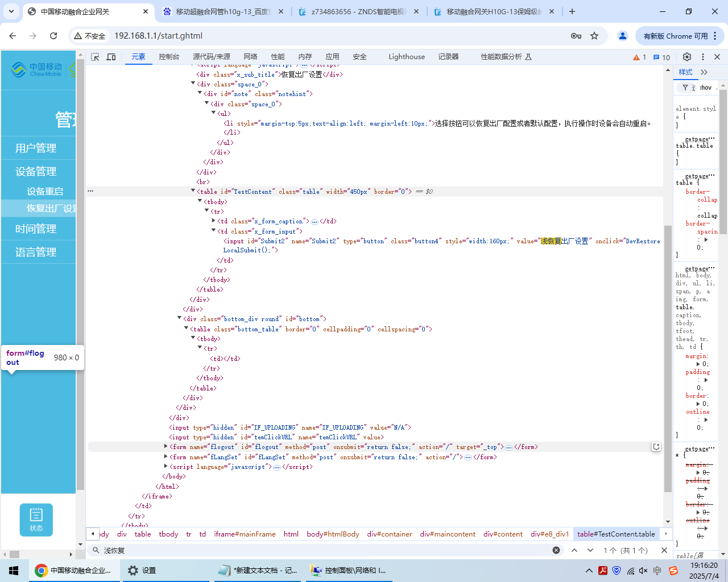Jump to the previous search match
728x582 pixels.
click(x=574, y=550)
